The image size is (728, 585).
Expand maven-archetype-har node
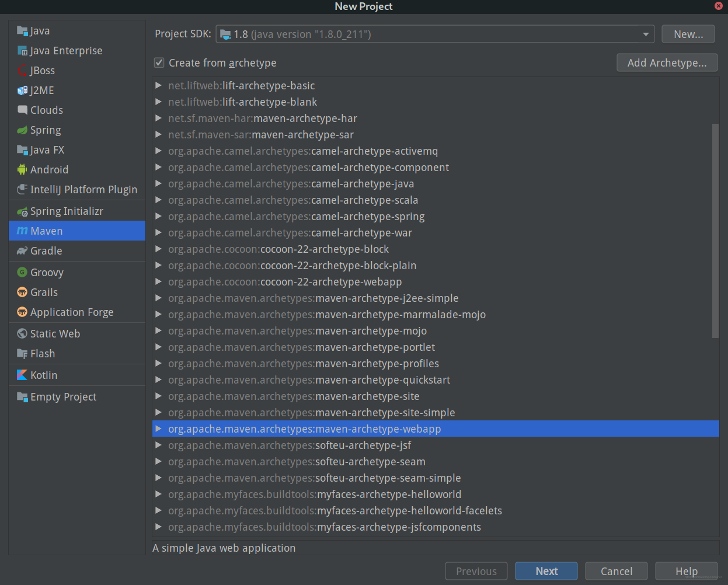point(158,118)
